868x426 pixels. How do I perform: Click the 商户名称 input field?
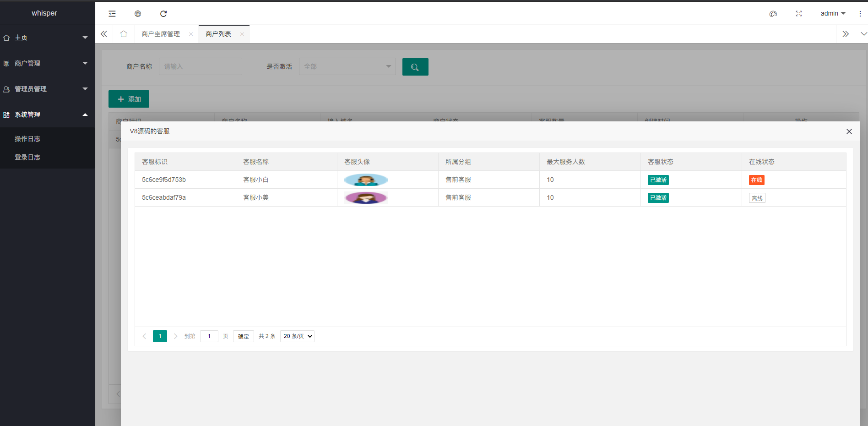(x=200, y=66)
